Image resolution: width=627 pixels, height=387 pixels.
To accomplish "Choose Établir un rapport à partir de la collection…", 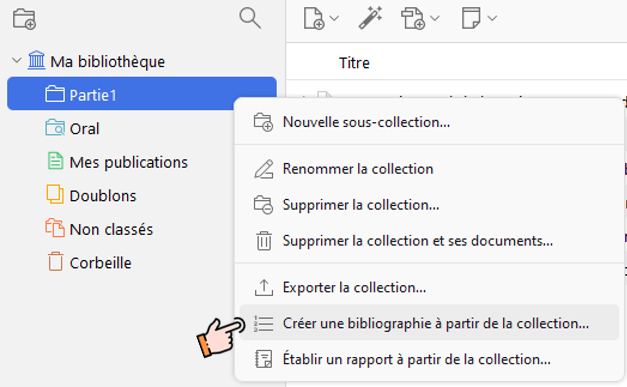I will coord(429,359).
